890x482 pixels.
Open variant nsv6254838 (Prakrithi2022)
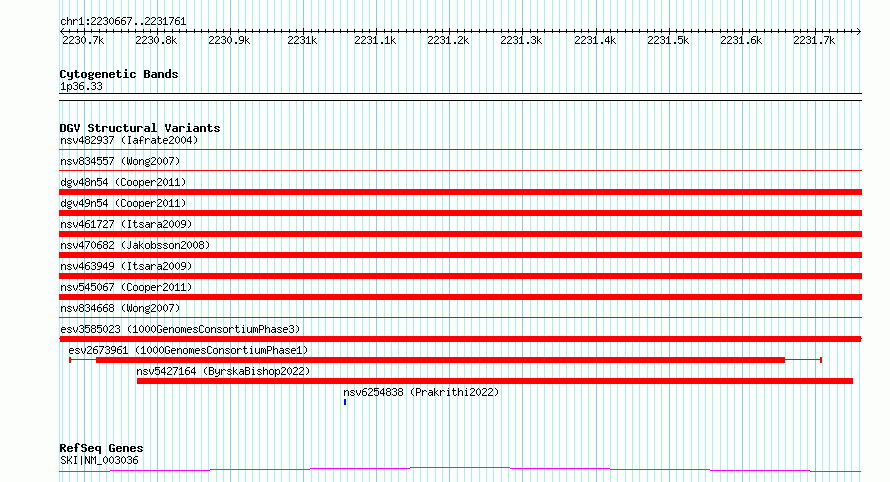click(x=421, y=392)
